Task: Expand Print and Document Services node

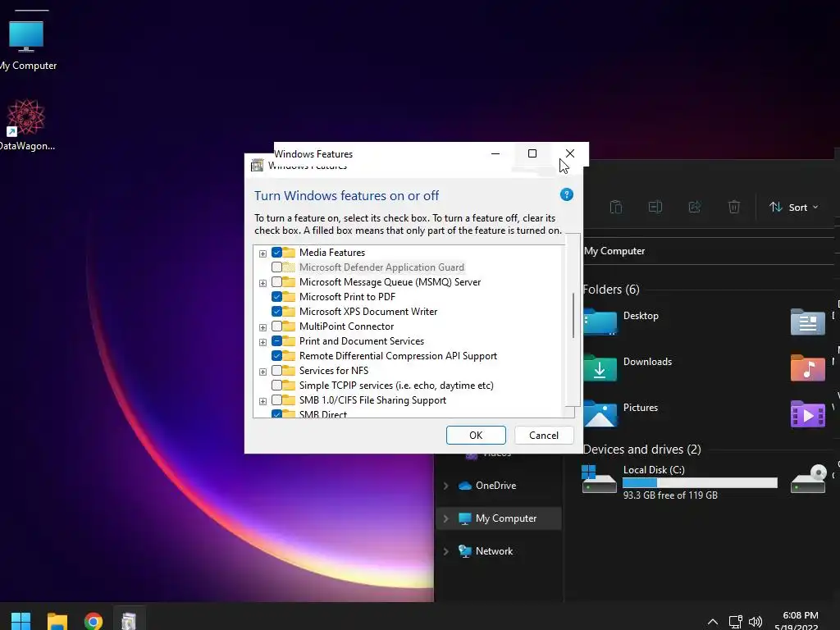Action: (262, 342)
